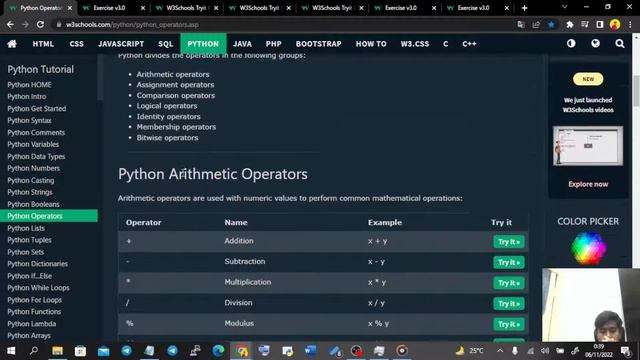
Task: Open Python Variables in sidebar
Action: pyautogui.click(x=33, y=144)
